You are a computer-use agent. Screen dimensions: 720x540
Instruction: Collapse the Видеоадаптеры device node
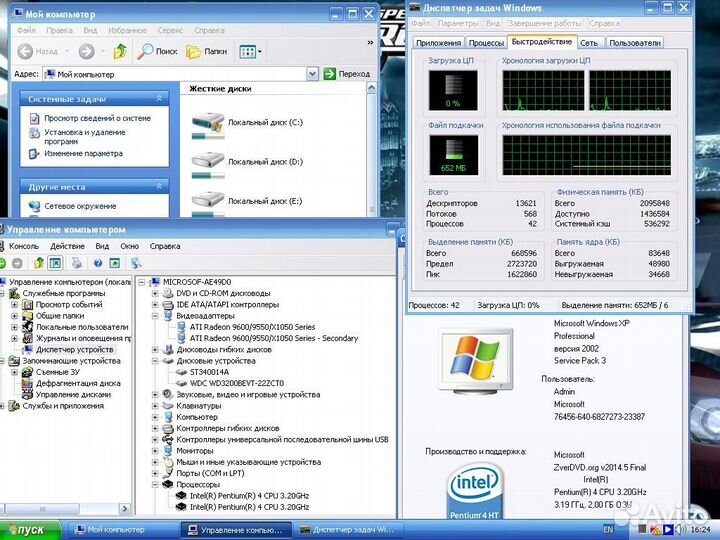155,316
